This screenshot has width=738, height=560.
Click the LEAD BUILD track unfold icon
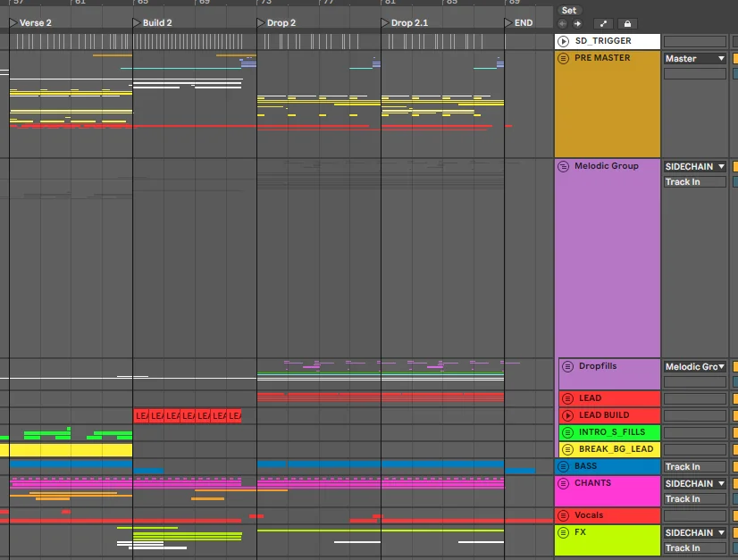point(567,415)
